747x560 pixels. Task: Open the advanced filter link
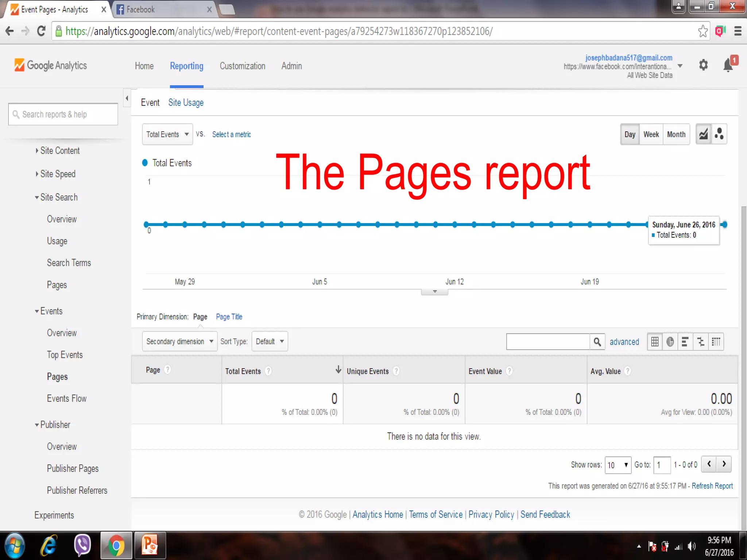pyautogui.click(x=624, y=342)
